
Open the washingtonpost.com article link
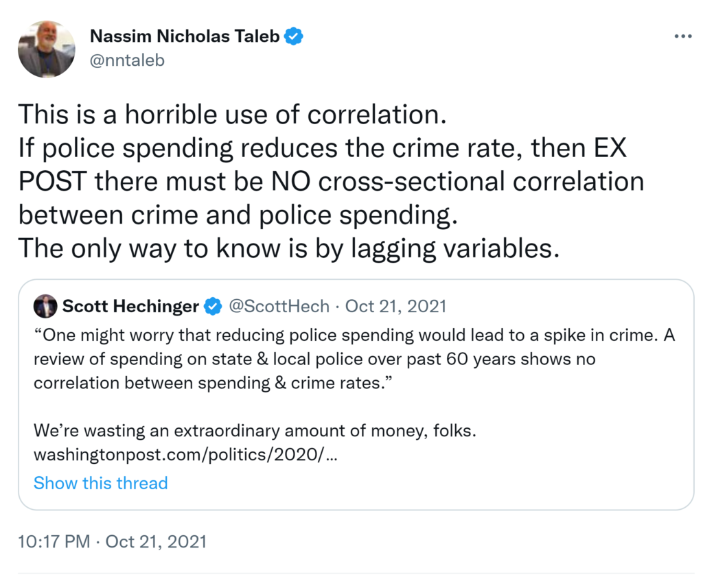click(185, 456)
